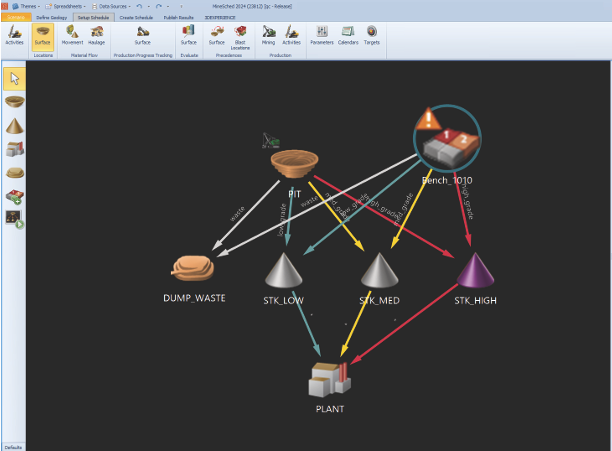The width and height of the screenshot is (612, 451).
Task: Choose the cone stockpile tool in sidebar
Action: (15, 126)
